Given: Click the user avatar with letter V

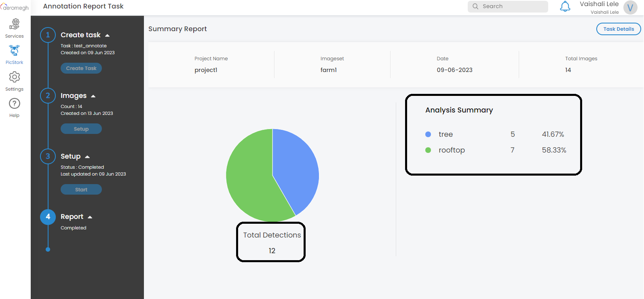Looking at the screenshot, I should (630, 8).
